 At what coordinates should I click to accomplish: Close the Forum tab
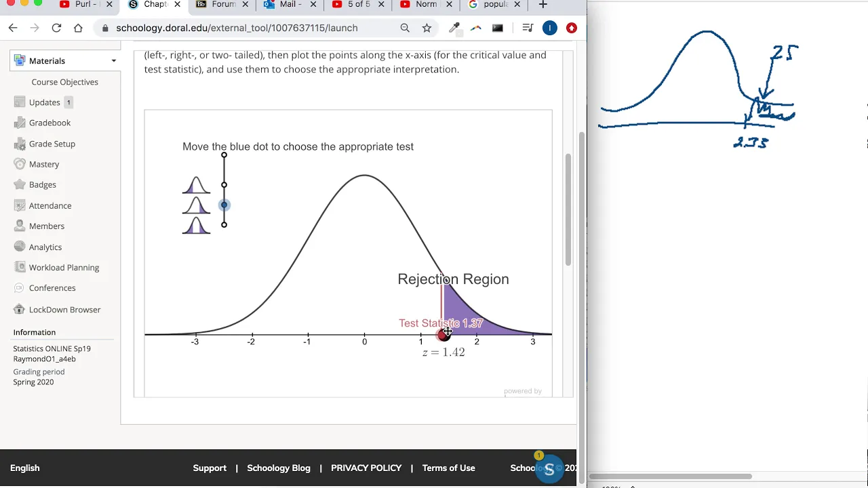[245, 5]
